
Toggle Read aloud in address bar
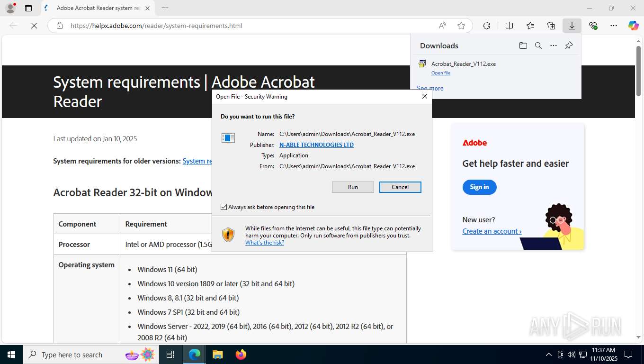tap(442, 26)
